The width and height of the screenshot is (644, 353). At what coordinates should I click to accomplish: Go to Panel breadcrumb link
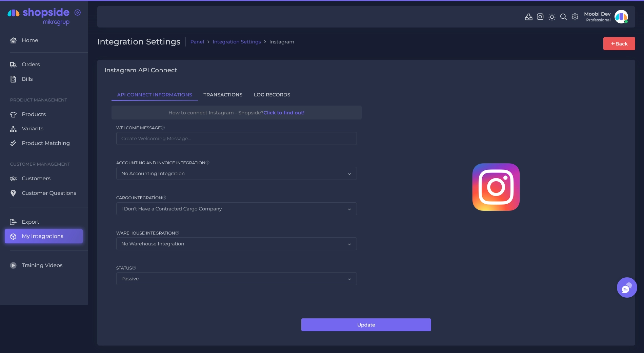click(x=197, y=42)
